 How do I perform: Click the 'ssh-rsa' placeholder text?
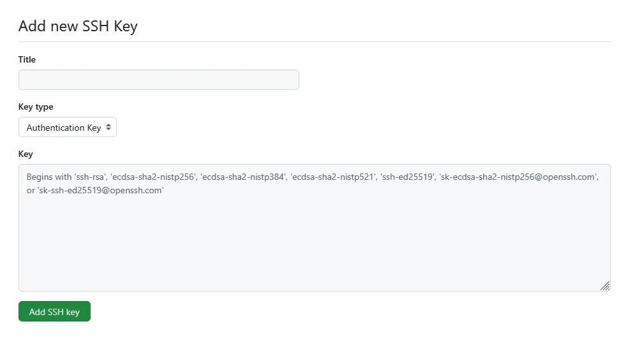(x=90, y=177)
